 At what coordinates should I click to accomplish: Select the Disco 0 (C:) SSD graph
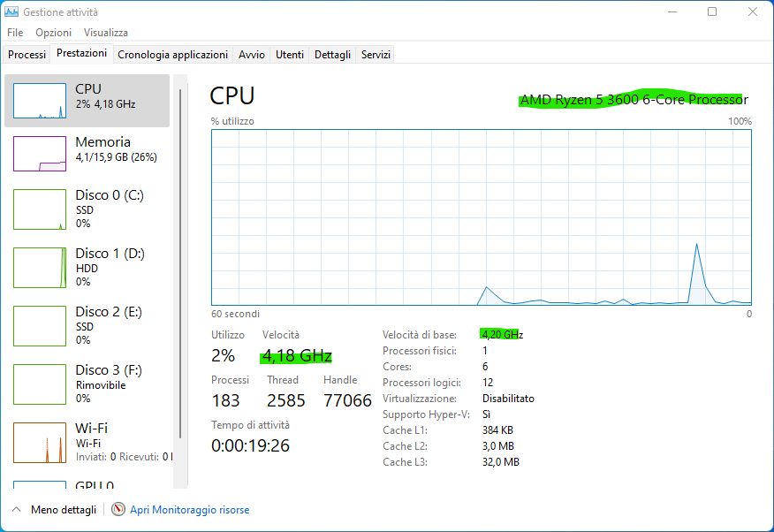[x=40, y=209]
